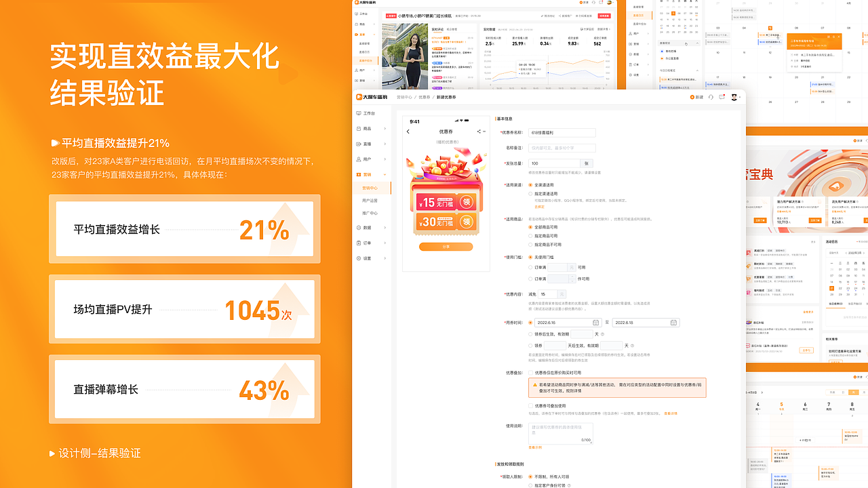The width and height of the screenshot is (868, 488).
Task: Check 优惠券仅在原价购买时可用 checkbox
Action: pyautogui.click(x=530, y=372)
